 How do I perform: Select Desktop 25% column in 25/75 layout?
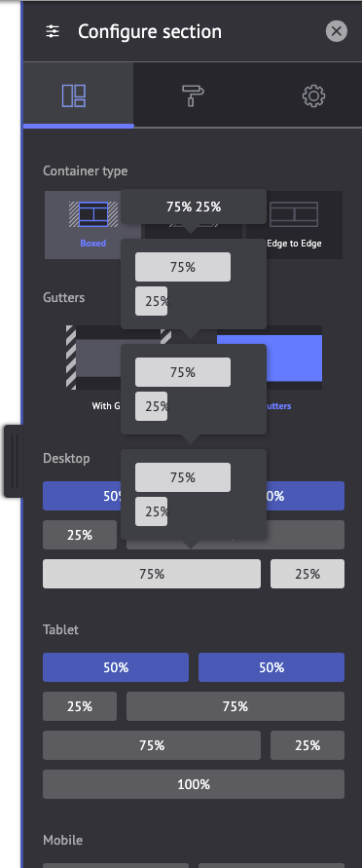point(80,535)
